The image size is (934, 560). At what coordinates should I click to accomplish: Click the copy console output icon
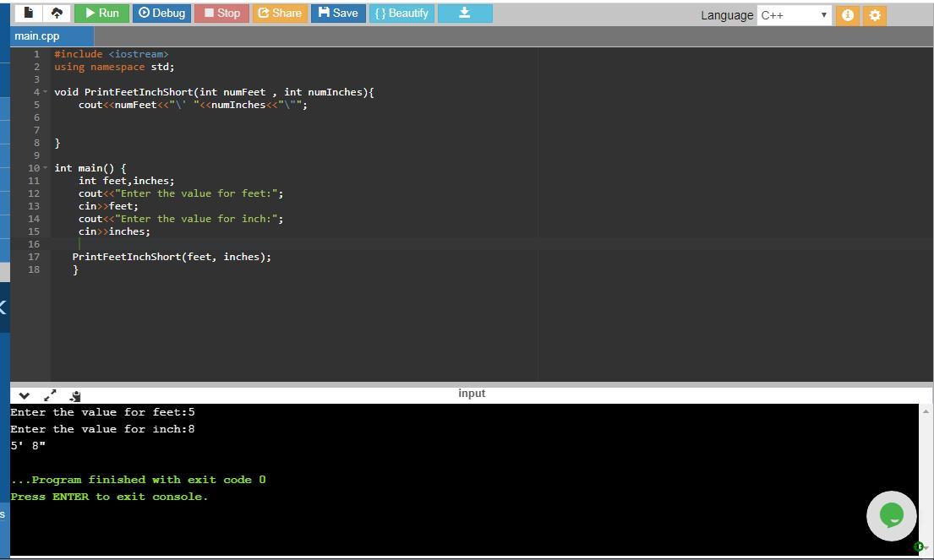pyautogui.click(x=74, y=395)
